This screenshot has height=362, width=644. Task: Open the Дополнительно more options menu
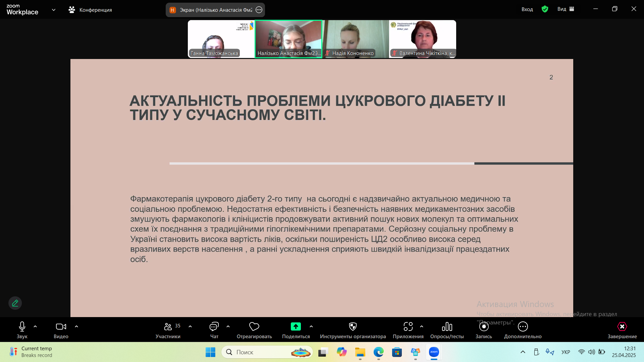point(523,330)
